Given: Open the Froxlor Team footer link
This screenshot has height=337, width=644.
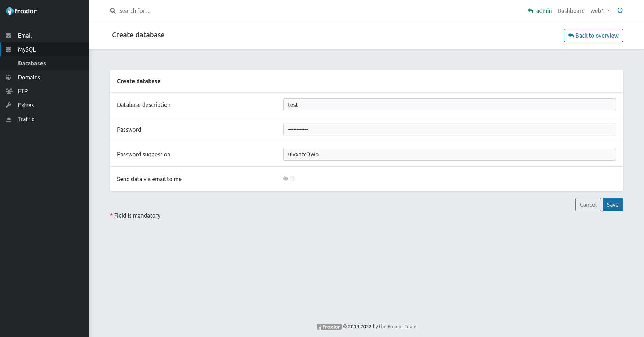Looking at the screenshot, I should pyautogui.click(x=397, y=327).
